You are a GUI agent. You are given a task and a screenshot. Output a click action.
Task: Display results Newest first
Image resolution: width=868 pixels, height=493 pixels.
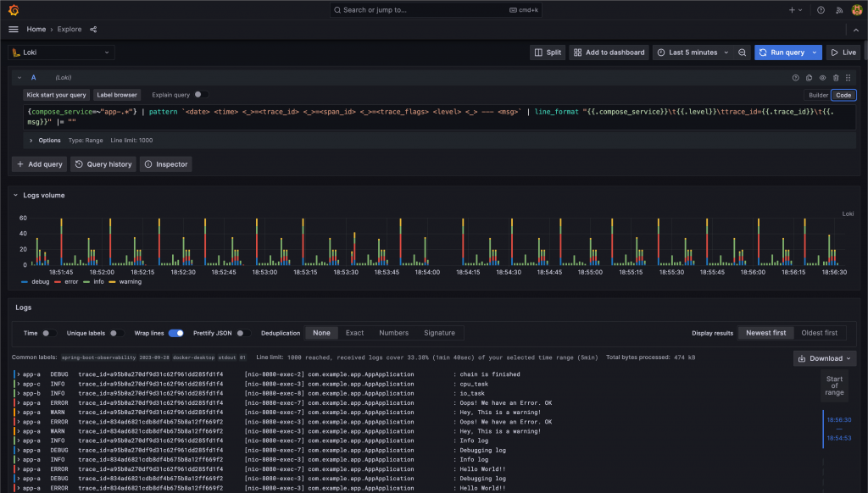point(765,333)
